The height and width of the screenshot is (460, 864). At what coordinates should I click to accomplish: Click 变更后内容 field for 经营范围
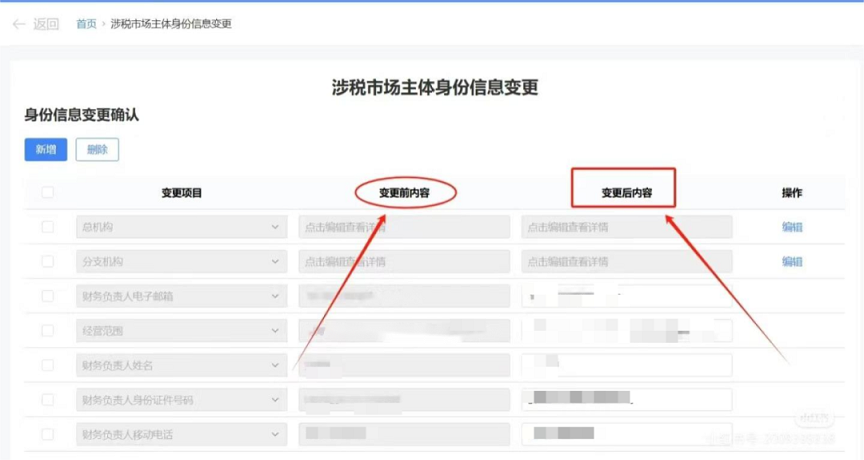point(626,331)
